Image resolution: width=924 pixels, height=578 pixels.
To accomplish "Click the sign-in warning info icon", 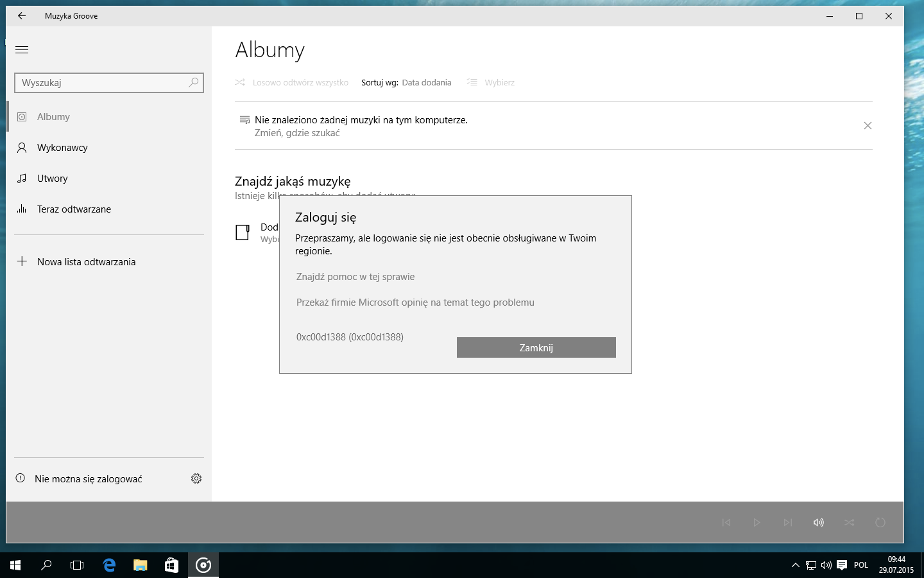I will click(x=21, y=478).
